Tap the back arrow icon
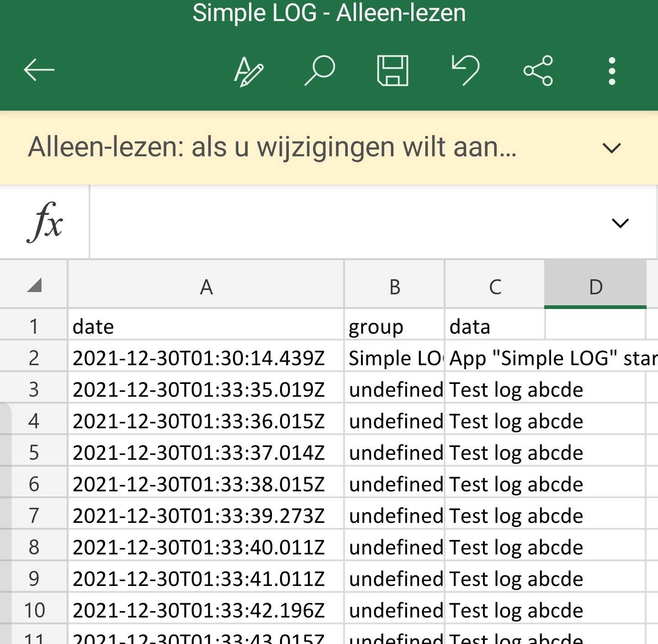 tap(39, 70)
